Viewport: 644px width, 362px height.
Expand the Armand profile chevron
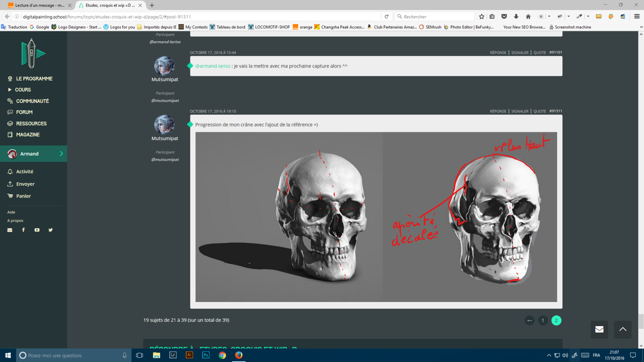tap(61, 154)
